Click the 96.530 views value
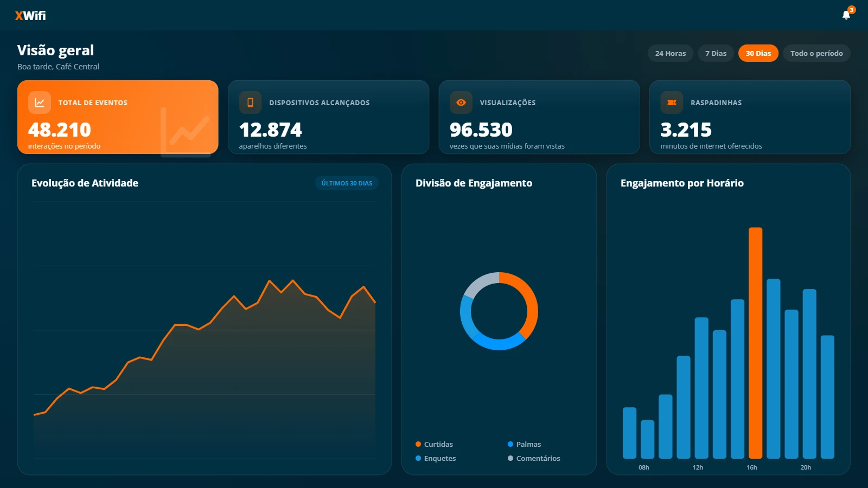The height and width of the screenshot is (488, 868). pyautogui.click(x=481, y=130)
